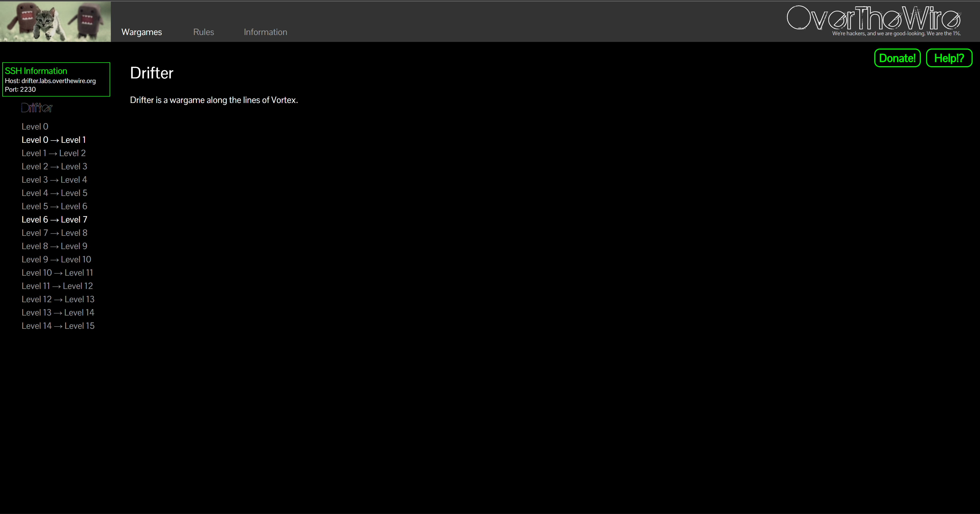Image resolution: width=980 pixels, height=514 pixels.
Task: Open the Rules menu item
Action: point(204,32)
